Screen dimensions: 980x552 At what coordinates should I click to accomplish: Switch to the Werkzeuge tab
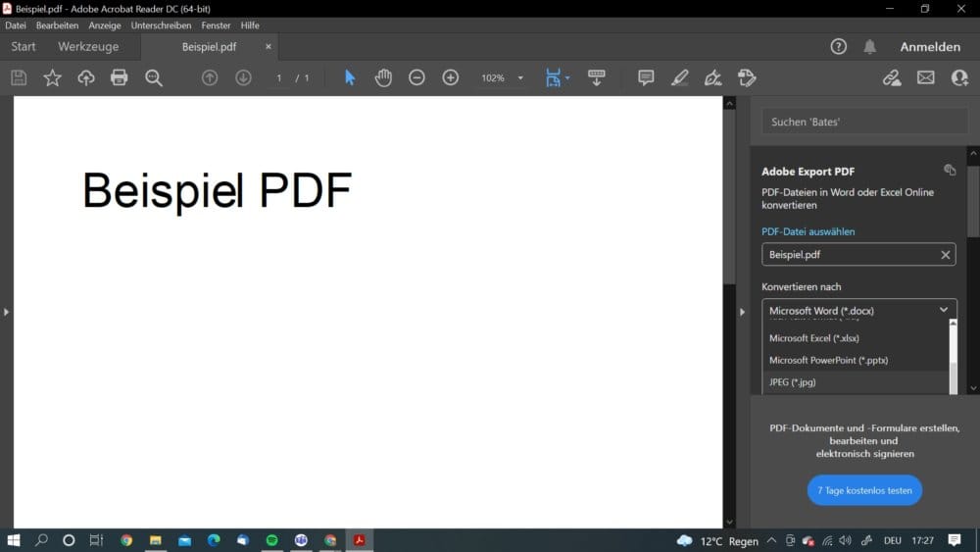(x=88, y=47)
